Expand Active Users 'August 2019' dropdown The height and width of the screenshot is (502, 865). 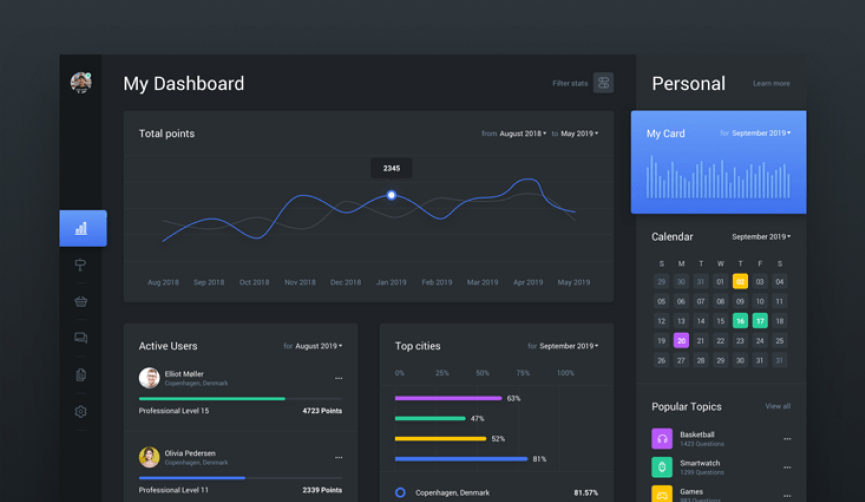click(318, 346)
